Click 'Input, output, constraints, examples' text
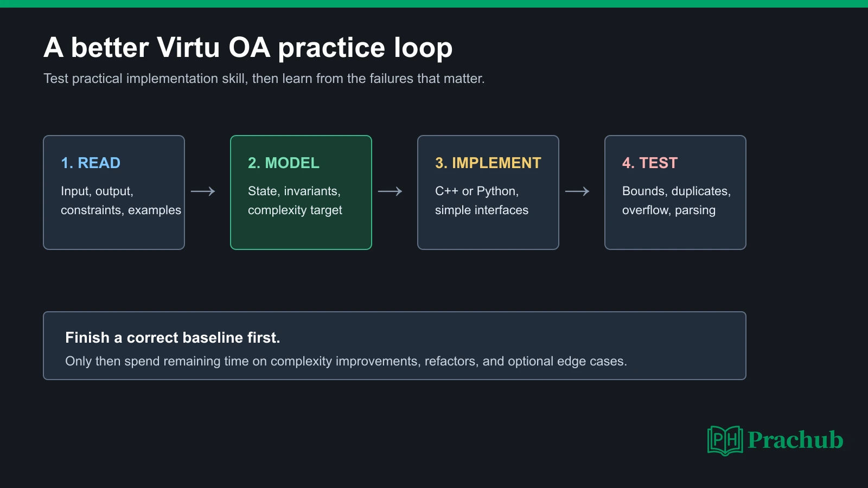868x488 pixels. tap(121, 201)
